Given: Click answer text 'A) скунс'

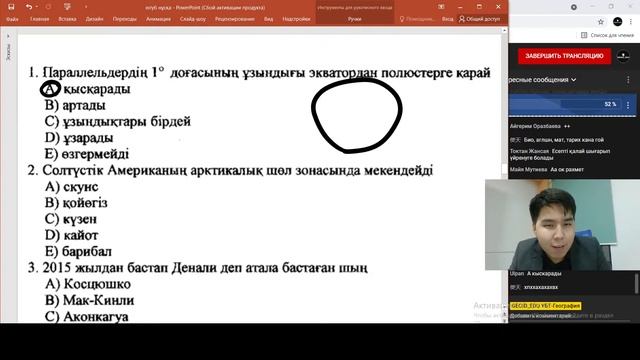Looking at the screenshot, I should (71, 187).
